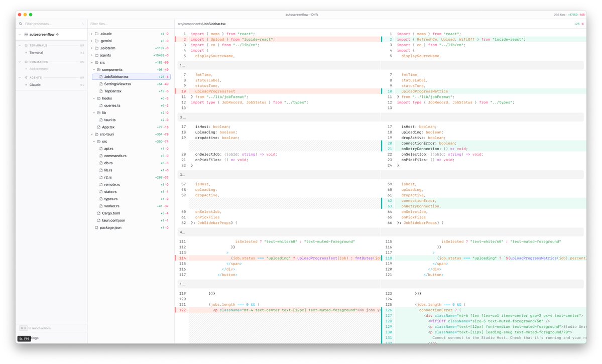Open tauri.ts in the file tree
The width and height of the screenshot is (602, 364).
(132, 120)
